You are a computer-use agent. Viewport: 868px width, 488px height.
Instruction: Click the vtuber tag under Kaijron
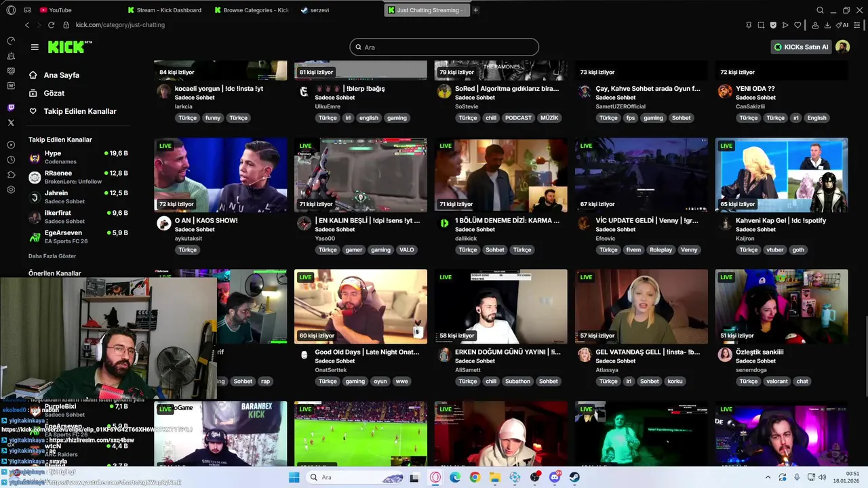(774, 249)
